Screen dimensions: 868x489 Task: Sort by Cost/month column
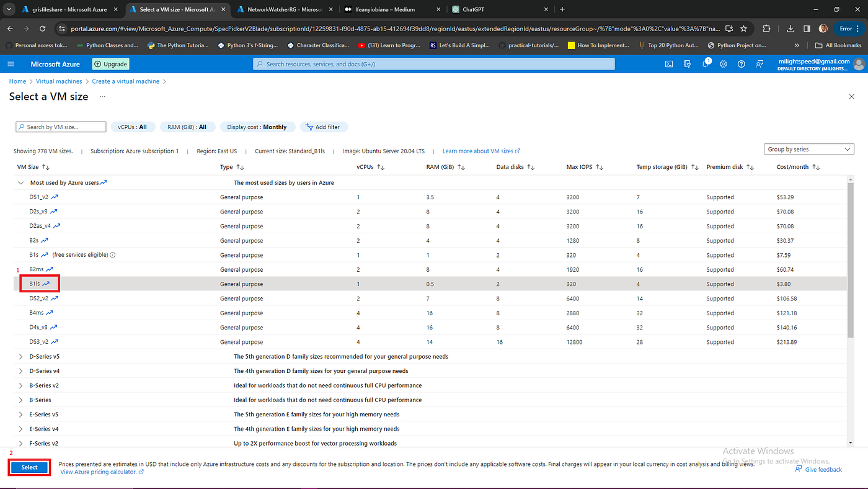coord(798,167)
